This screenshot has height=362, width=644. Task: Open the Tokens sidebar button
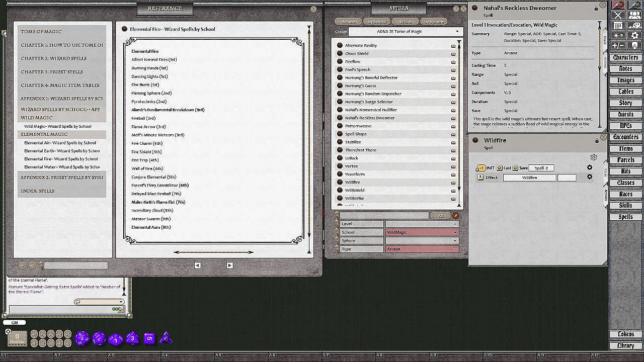coord(625,334)
